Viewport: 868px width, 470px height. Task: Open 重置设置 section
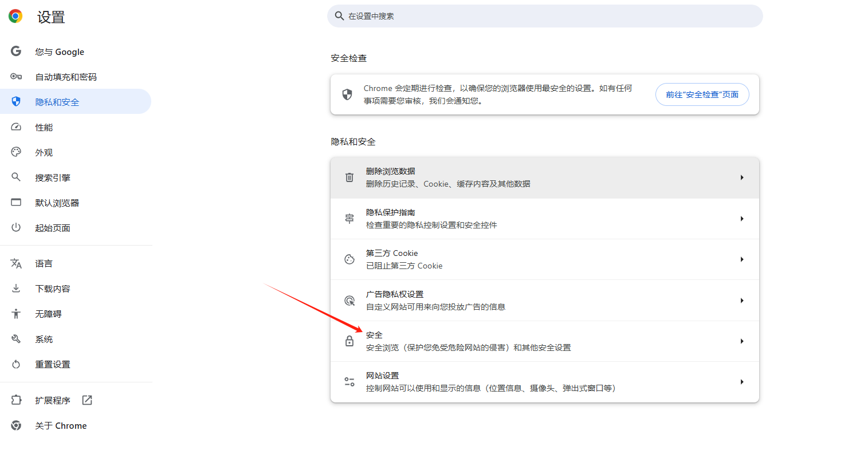click(x=76, y=364)
